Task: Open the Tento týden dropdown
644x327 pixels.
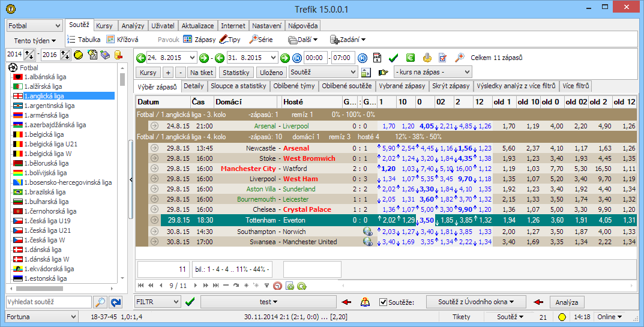Action: point(35,41)
